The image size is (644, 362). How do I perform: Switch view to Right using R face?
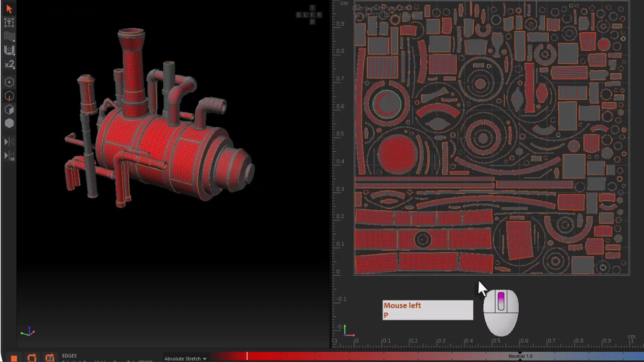point(319,15)
